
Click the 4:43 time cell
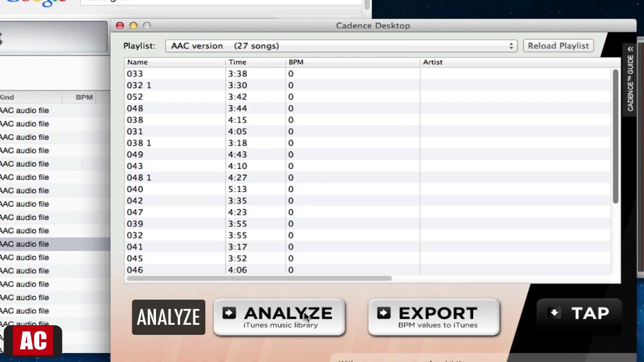[x=237, y=154]
